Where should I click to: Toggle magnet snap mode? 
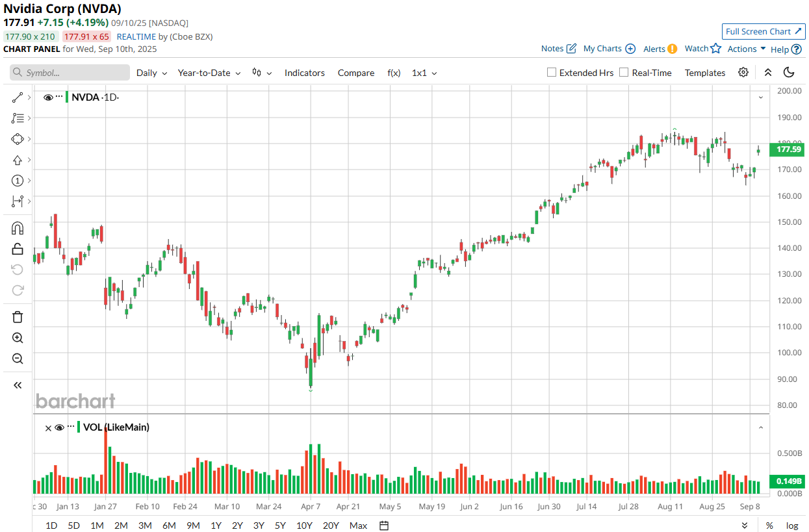[x=18, y=228]
